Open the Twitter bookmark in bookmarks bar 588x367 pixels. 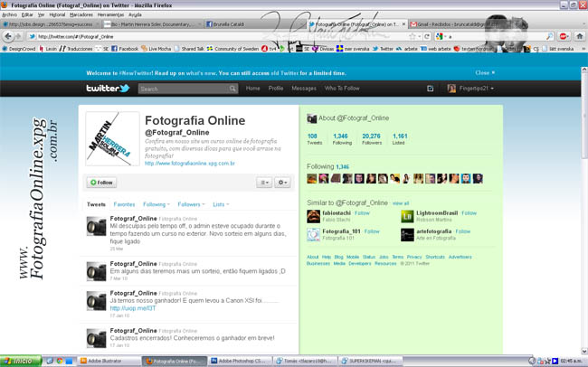(x=383, y=49)
